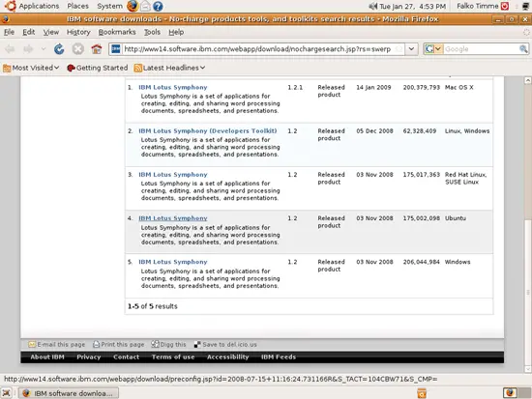Click the volume speaker icon in the system tray
Viewport: 532px width, 399px height.
tap(372, 6)
